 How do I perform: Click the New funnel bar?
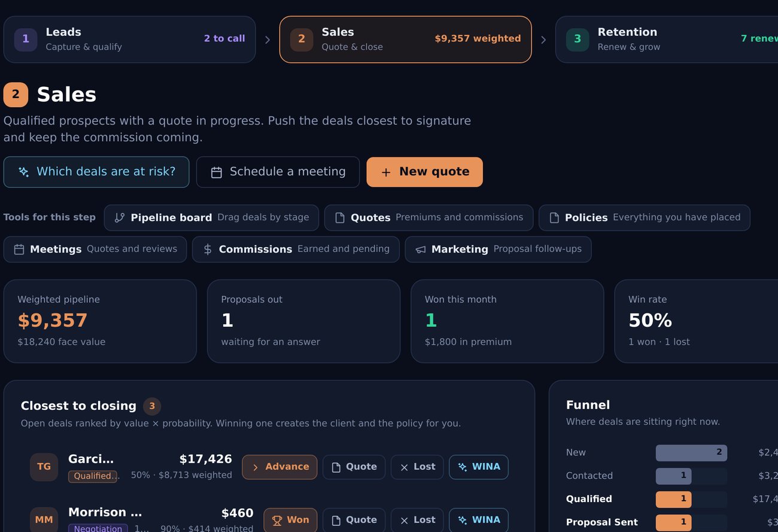(691, 453)
